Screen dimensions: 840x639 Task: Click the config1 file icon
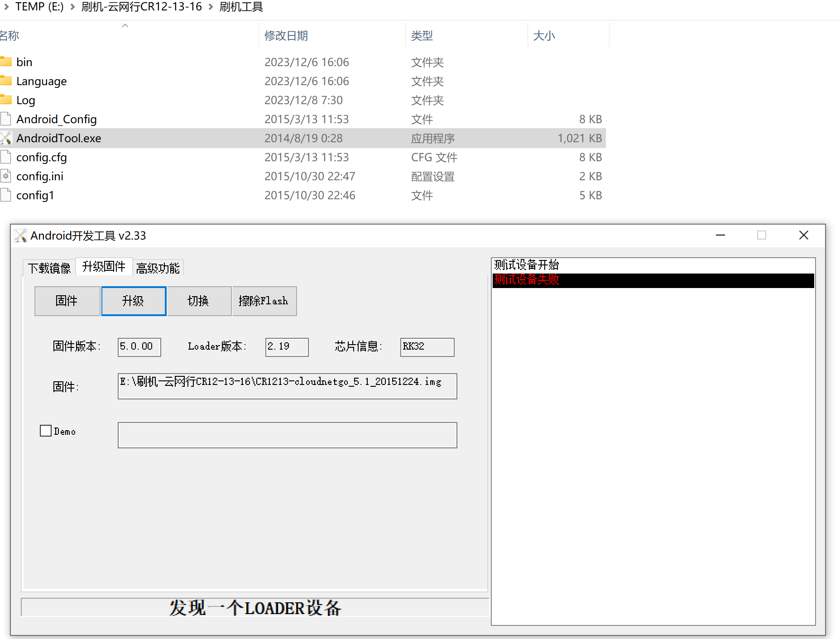(5, 195)
